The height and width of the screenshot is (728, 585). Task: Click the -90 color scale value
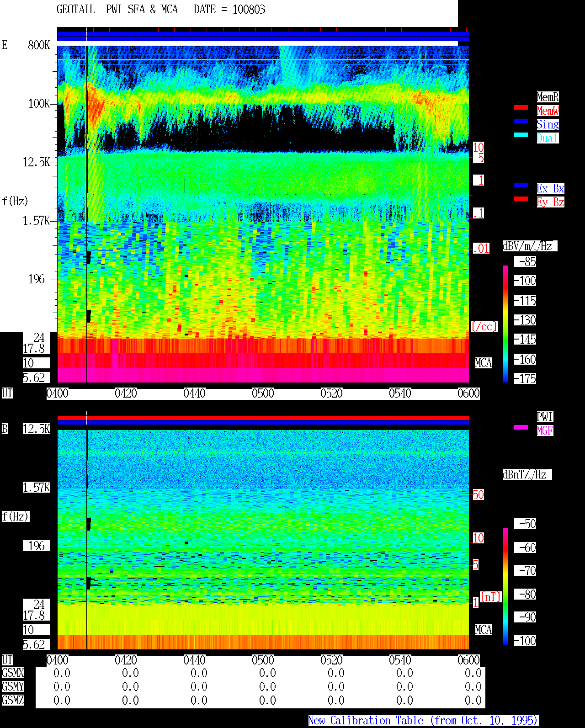(525, 617)
